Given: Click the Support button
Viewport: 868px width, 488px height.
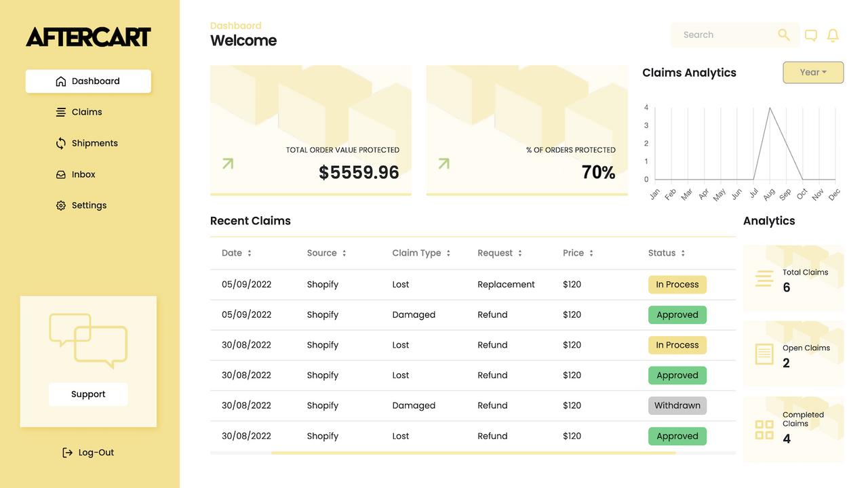Looking at the screenshot, I should 88,394.
